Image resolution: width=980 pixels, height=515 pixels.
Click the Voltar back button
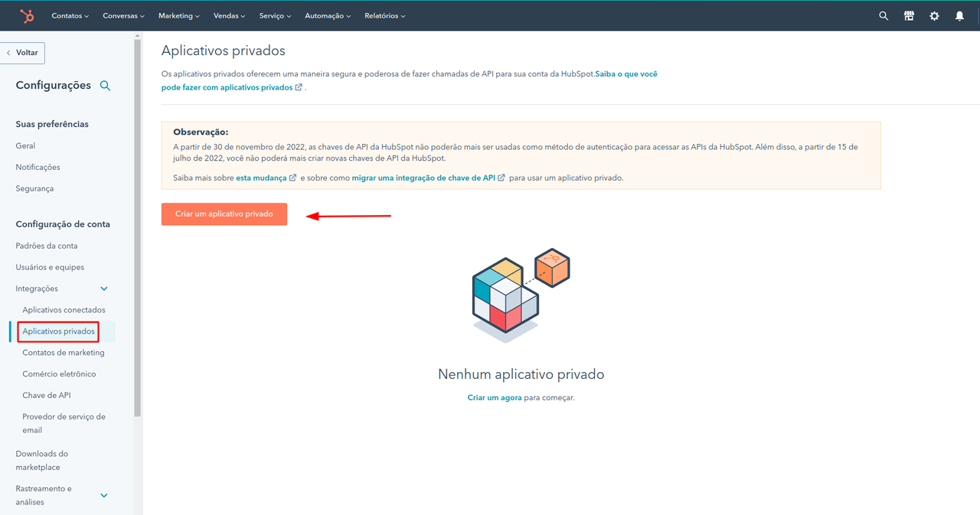click(22, 53)
